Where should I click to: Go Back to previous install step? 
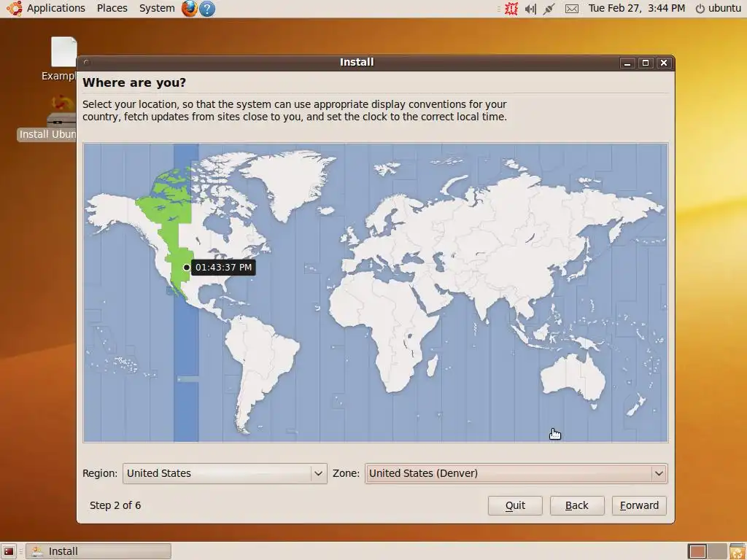pyautogui.click(x=577, y=505)
